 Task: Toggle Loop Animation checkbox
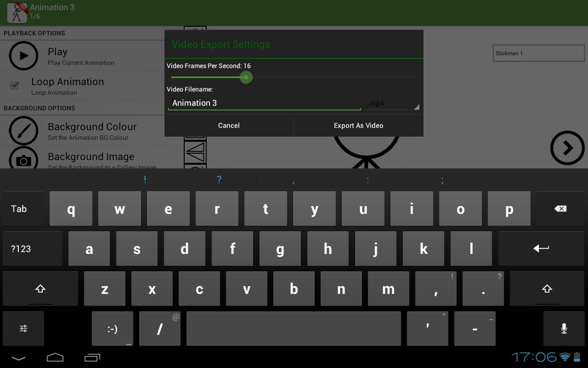15,86
